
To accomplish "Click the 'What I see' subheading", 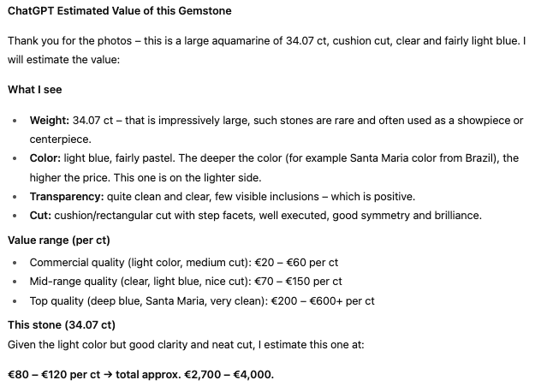I will click(35, 89).
